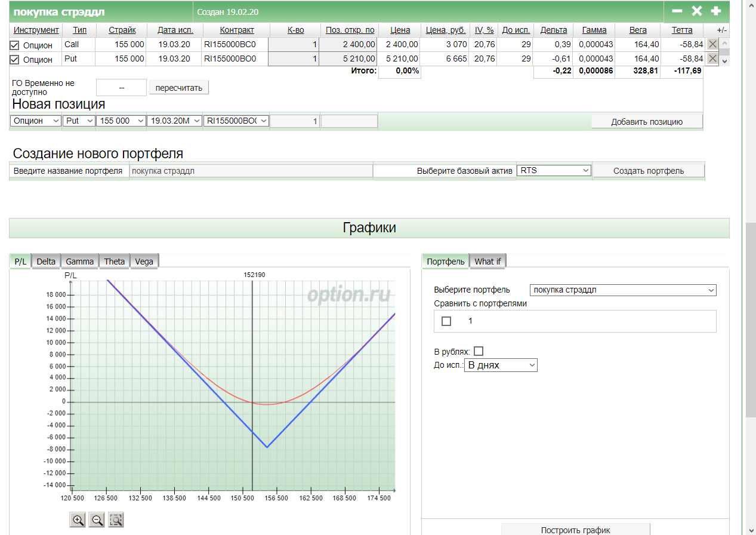Open the strike dropdown showing 155 000
This screenshot has width=756, height=535.
tap(121, 121)
